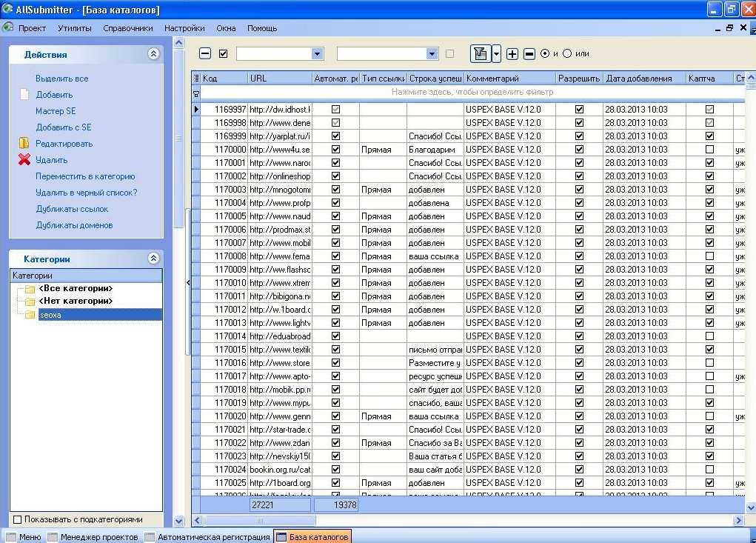The height and width of the screenshot is (543, 756).
Task: Click the red X Удалить icon
Action: 24,160
